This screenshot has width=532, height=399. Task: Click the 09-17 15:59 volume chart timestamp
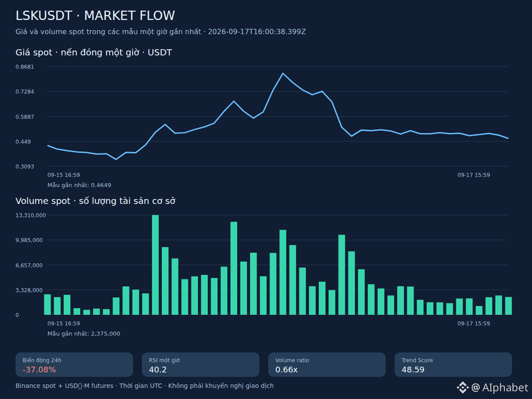click(x=473, y=324)
